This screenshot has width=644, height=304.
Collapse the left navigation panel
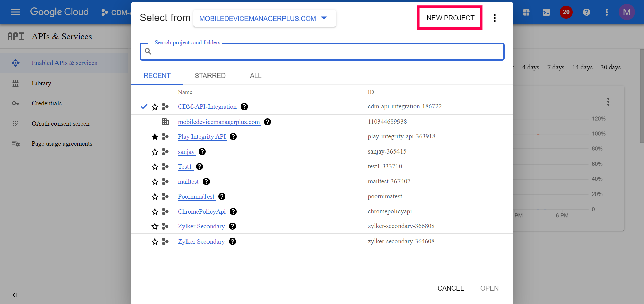coord(15,295)
